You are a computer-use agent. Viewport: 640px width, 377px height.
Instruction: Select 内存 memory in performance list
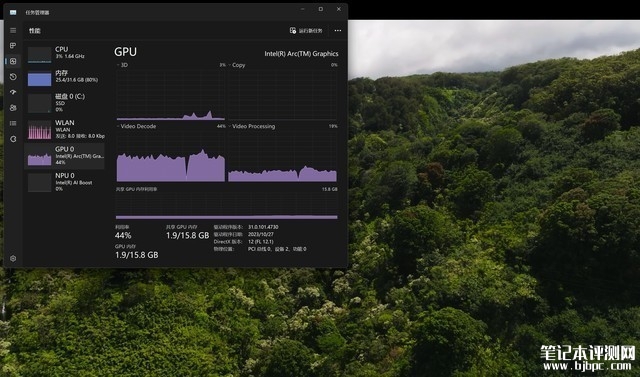[x=64, y=79]
